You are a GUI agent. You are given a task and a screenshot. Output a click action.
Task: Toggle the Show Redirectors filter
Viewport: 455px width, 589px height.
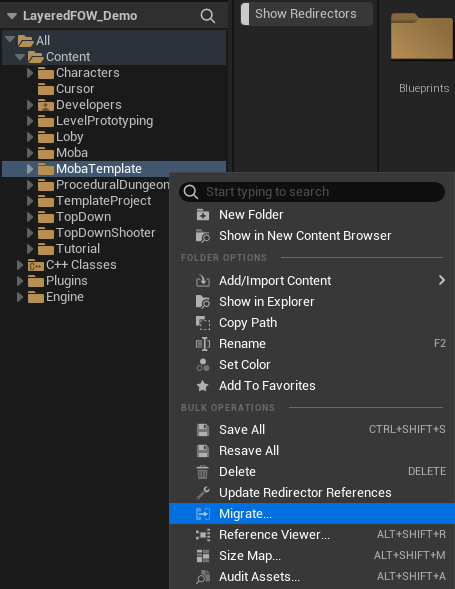[x=307, y=14]
